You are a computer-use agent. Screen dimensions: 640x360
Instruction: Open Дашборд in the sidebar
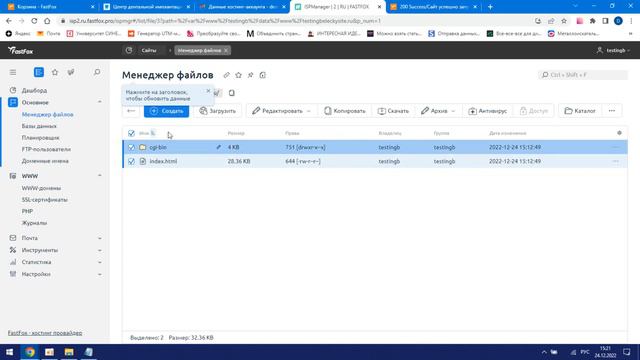click(34, 90)
